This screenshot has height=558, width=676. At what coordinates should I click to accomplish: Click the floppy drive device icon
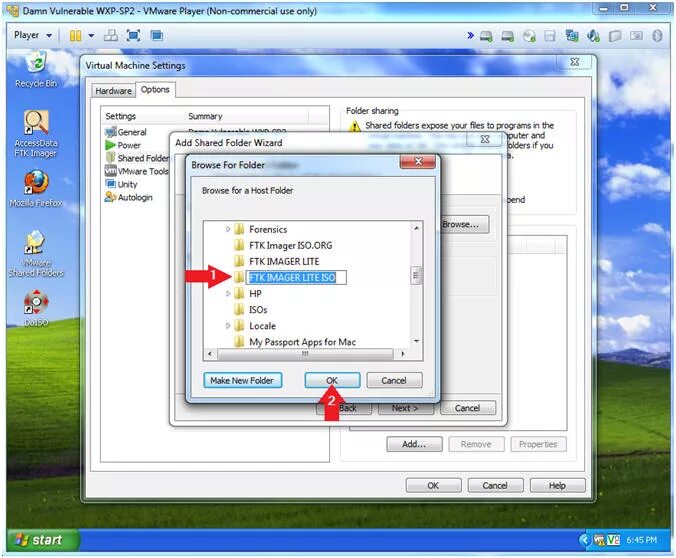coord(550,36)
